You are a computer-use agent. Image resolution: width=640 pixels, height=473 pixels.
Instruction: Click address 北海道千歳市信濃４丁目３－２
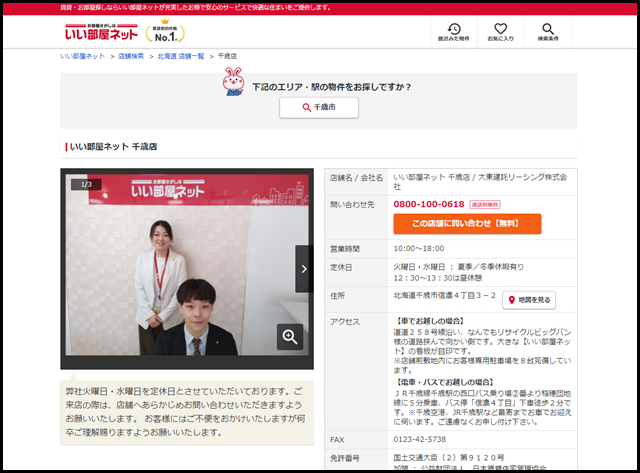coord(444,295)
